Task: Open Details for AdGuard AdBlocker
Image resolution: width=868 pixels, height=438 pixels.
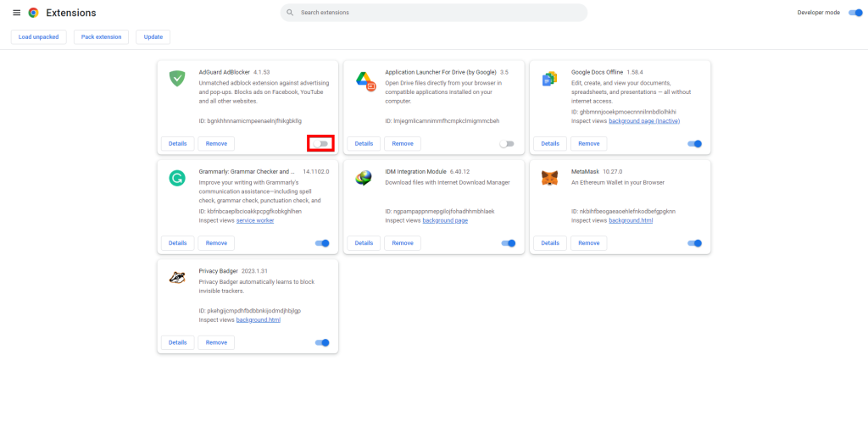Action: (178, 144)
